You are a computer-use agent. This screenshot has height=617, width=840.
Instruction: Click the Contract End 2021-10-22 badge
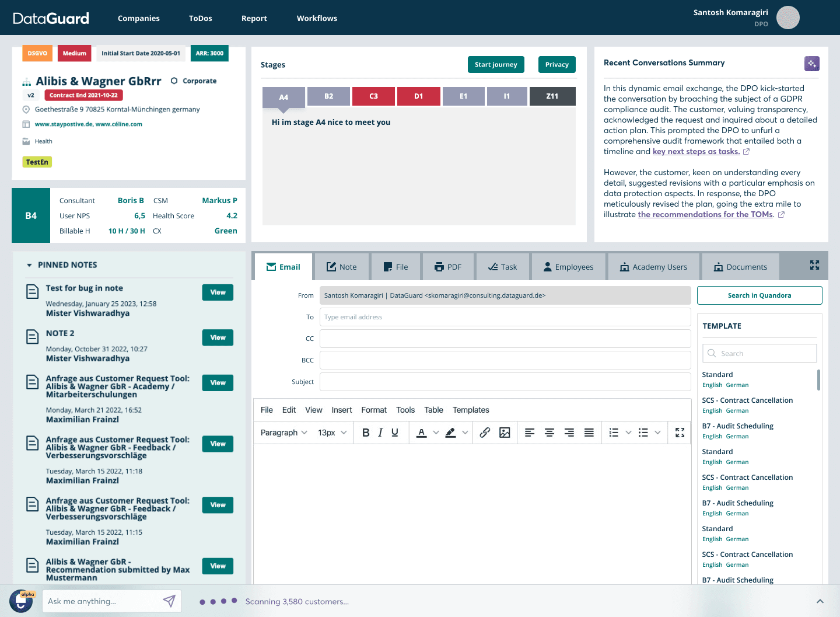coord(83,95)
